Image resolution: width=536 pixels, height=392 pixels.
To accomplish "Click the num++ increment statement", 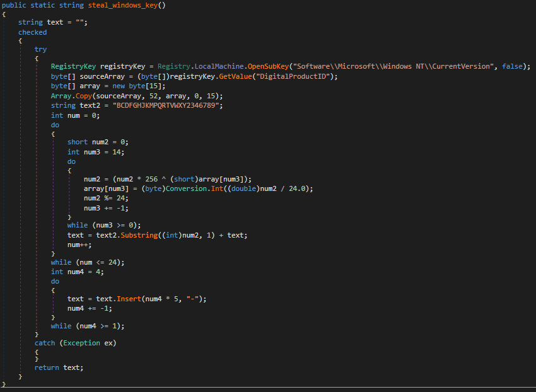I will pyautogui.click(x=78, y=245).
